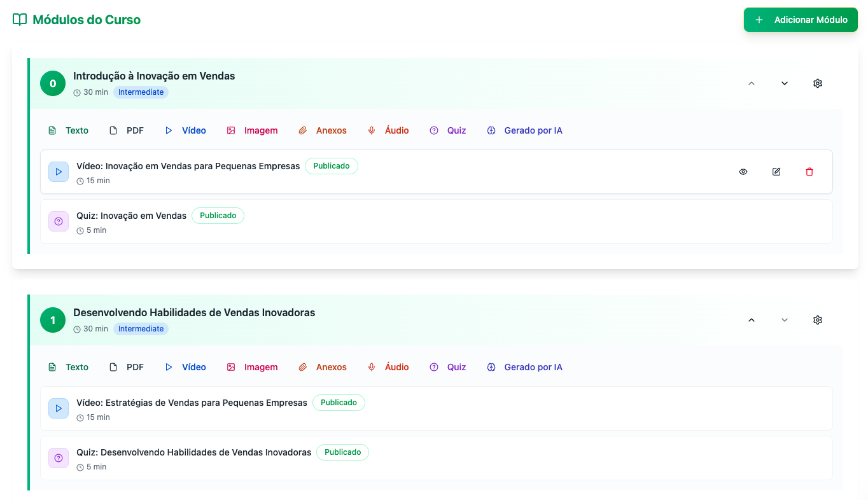Click the edit pencil icon on video lesson
Screen dimensions: 868x500
[776, 172]
